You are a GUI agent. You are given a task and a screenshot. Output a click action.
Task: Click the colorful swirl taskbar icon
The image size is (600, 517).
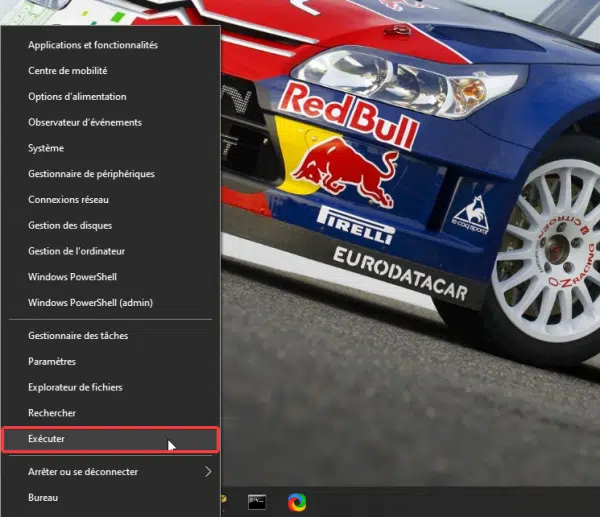[297, 502]
